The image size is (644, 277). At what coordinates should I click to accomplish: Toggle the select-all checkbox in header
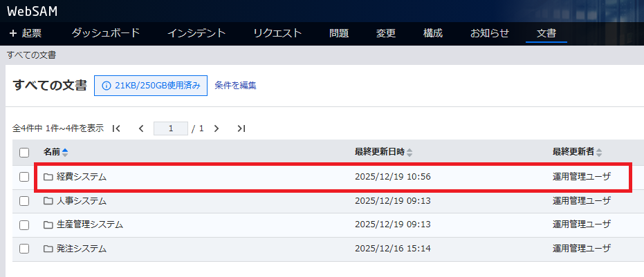(24, 153)
